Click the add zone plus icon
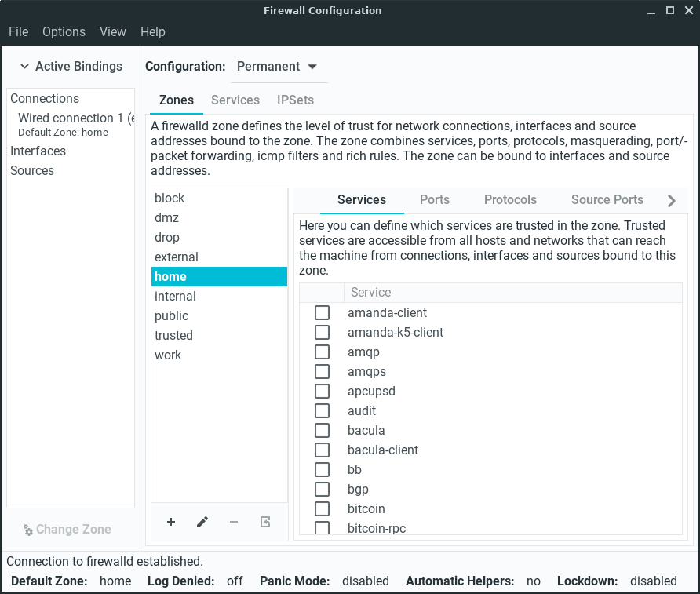This screenshot has height=594, width=700. (171, 522)
